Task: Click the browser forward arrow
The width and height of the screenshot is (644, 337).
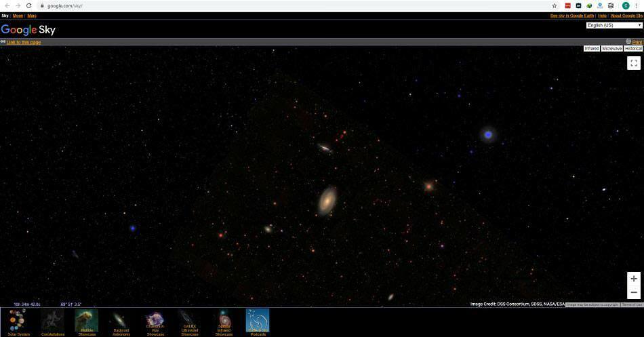Action: pos(18,5)
